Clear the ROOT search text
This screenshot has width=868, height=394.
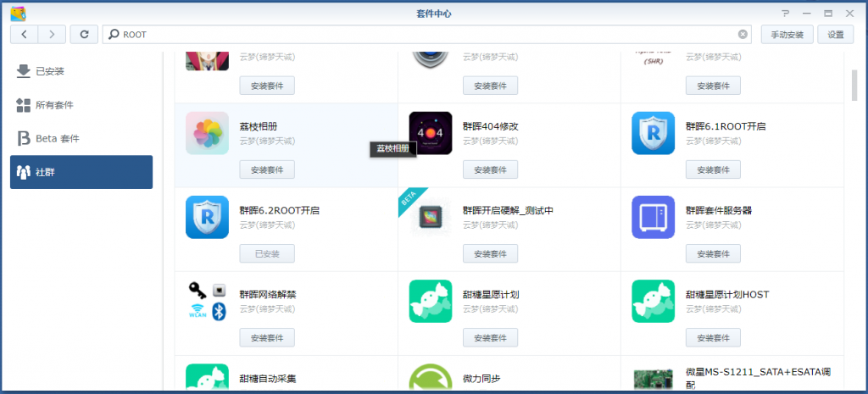[743, 34]
